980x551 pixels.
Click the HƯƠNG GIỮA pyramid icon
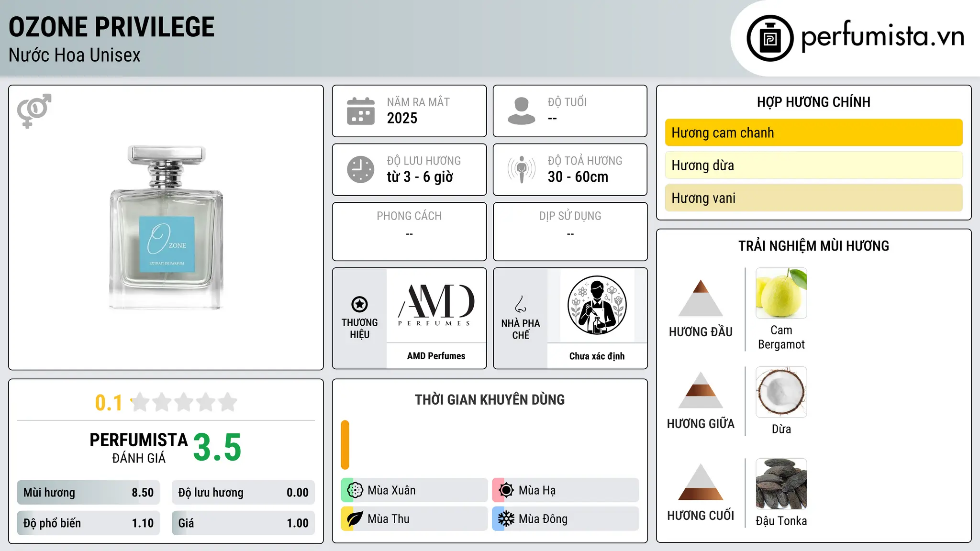(x=701, y=390)
